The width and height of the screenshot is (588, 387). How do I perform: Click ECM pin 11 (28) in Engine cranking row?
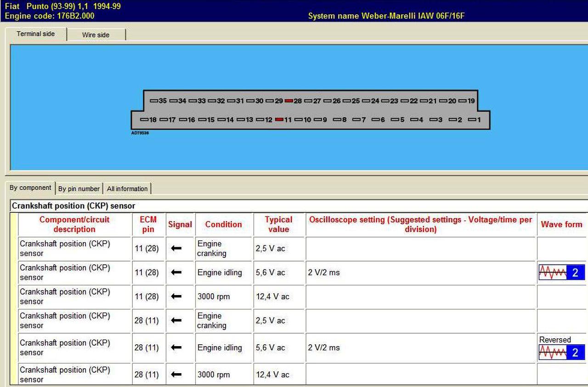[x=147, y=249]
